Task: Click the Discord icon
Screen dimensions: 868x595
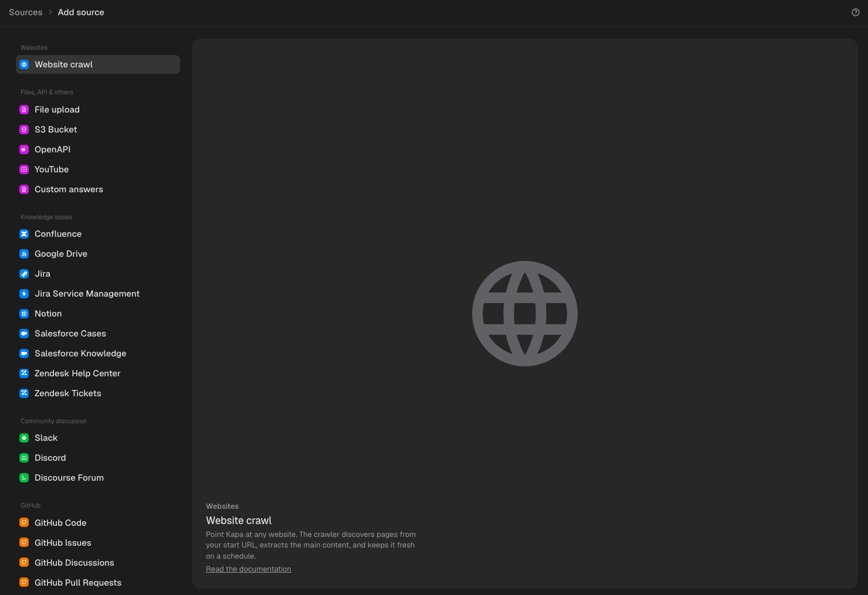Action: [24, 458]
